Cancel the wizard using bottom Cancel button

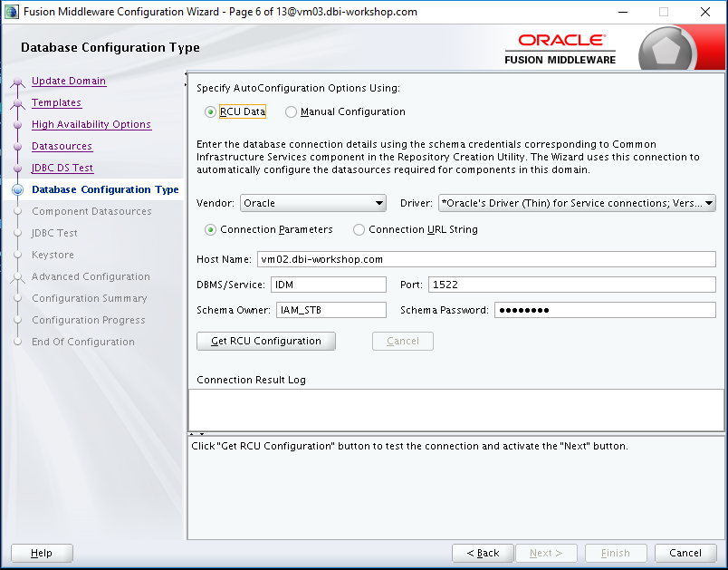[685, 553]
